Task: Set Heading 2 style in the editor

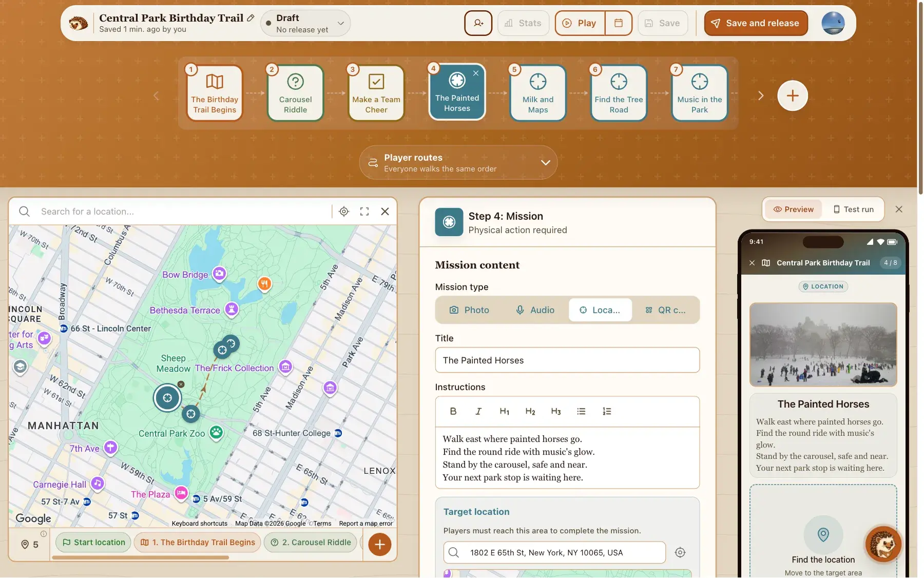Action: [x=530, y=412]
